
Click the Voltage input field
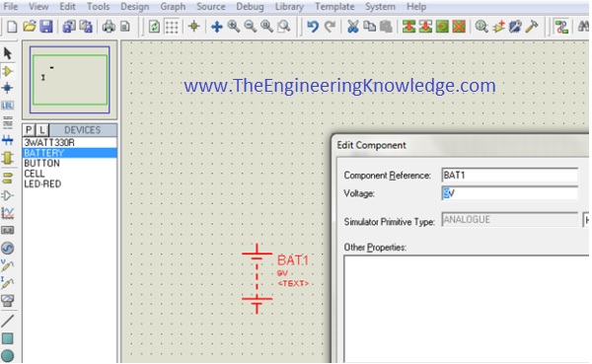point(509,193)
